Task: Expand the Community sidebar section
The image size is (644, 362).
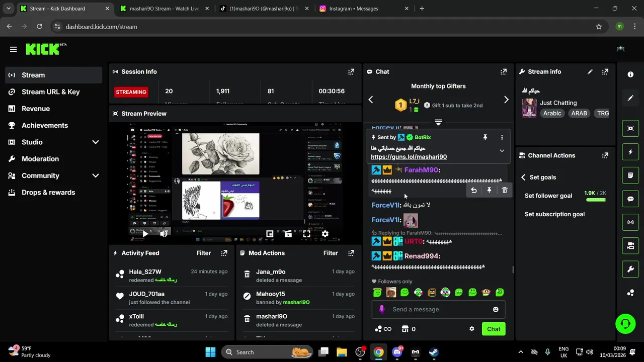Action: tap(96, 175)
